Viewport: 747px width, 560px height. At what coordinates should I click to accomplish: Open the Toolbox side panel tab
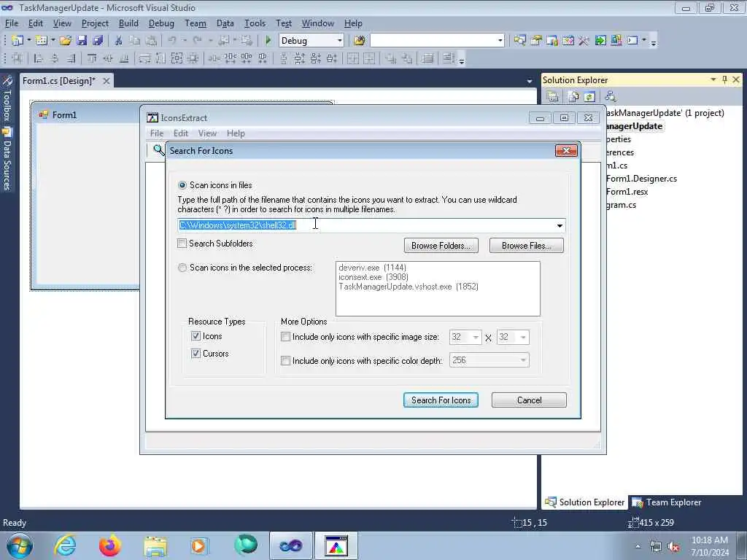pos(7,98)
